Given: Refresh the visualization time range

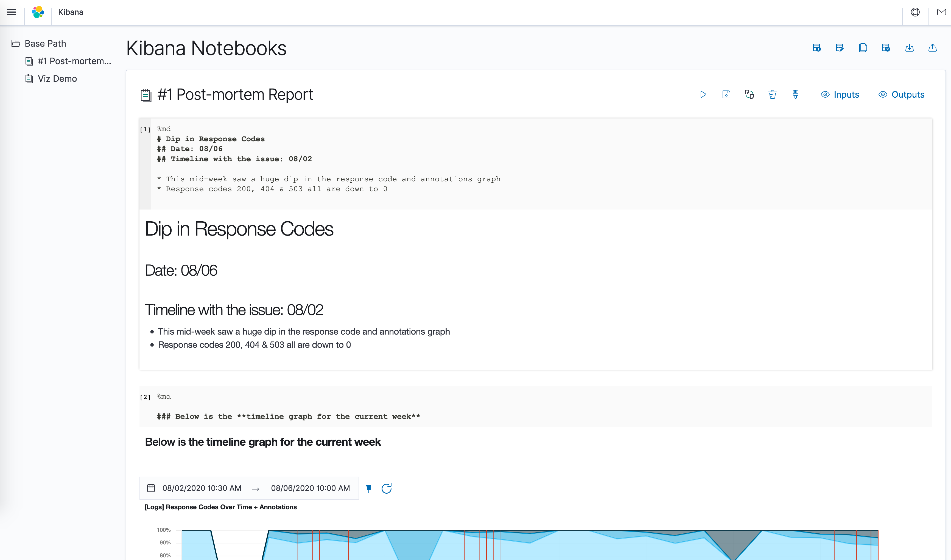Looking at the screenshot, I should [x=386, y=488].
